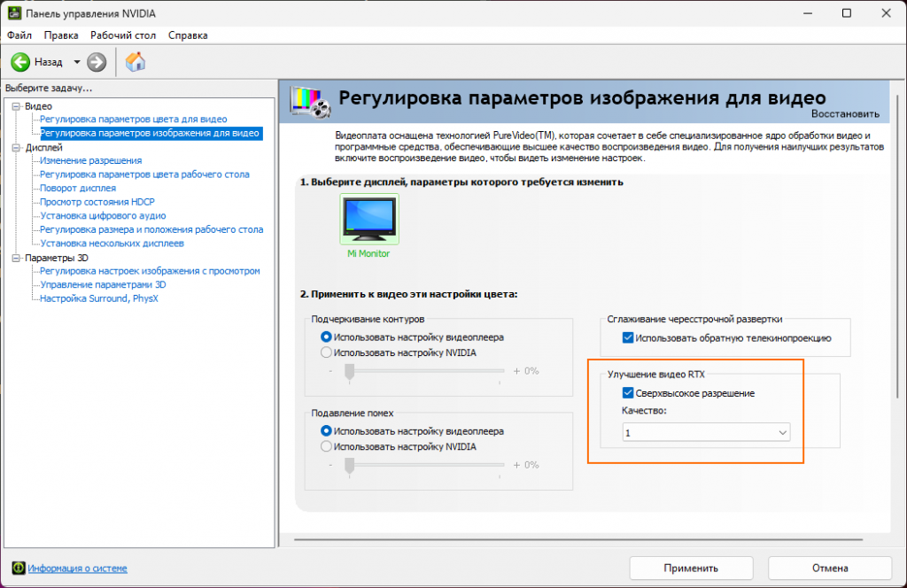Select video player setting for noise reduction
Image resolution: width=907 pixels, height=588 pixels.
point(326,430)
